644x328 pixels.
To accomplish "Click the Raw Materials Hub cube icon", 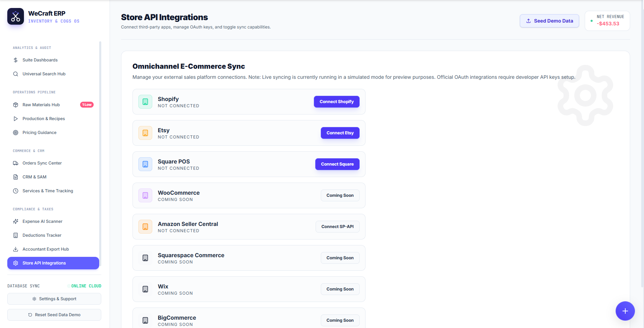I will tap(16, 105).
